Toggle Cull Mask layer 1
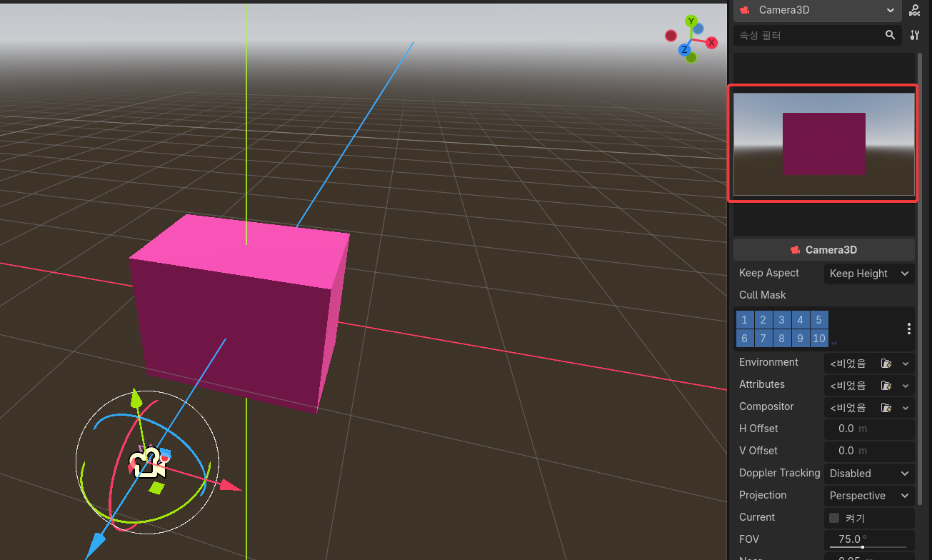The width and height of the screenshot is (932, 560). 744,320
